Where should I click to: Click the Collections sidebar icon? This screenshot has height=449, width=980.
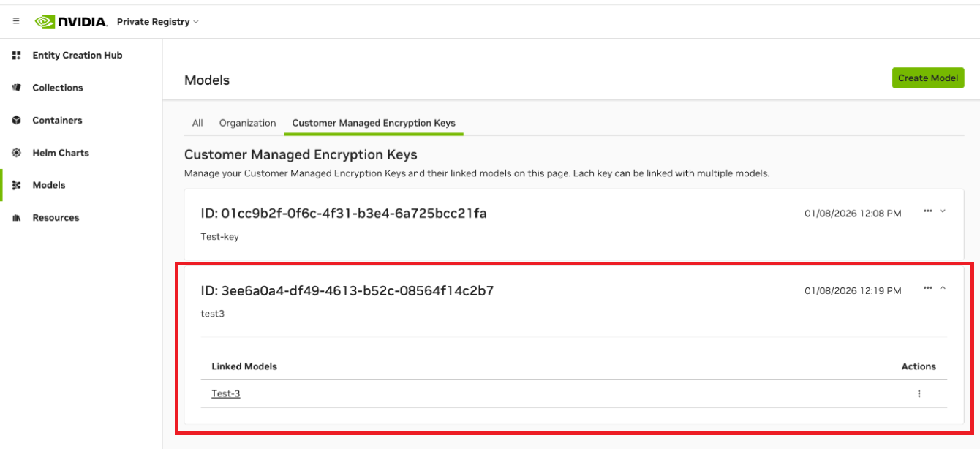click(x=17, y=88)
